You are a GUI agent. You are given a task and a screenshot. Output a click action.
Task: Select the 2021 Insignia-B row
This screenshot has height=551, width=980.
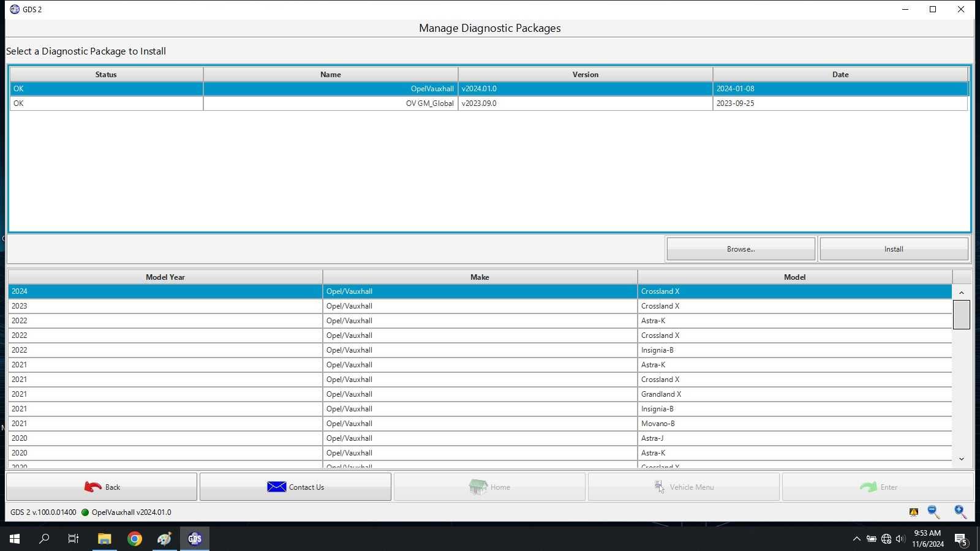480,409
